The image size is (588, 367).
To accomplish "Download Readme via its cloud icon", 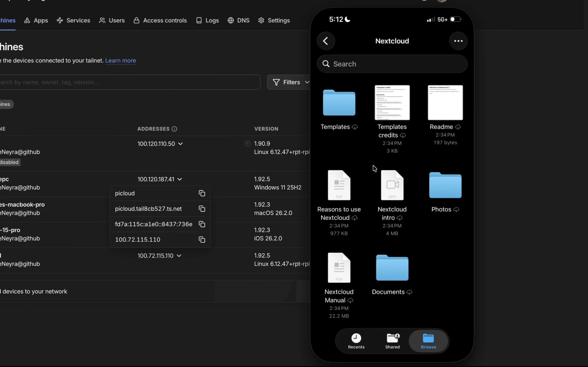I will click(x=458, y=127).
